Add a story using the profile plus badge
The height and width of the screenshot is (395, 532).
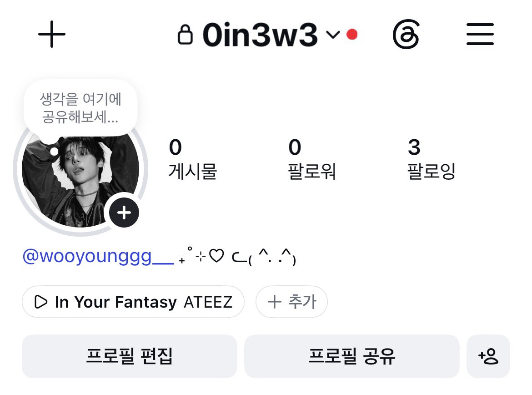point(124,213)
